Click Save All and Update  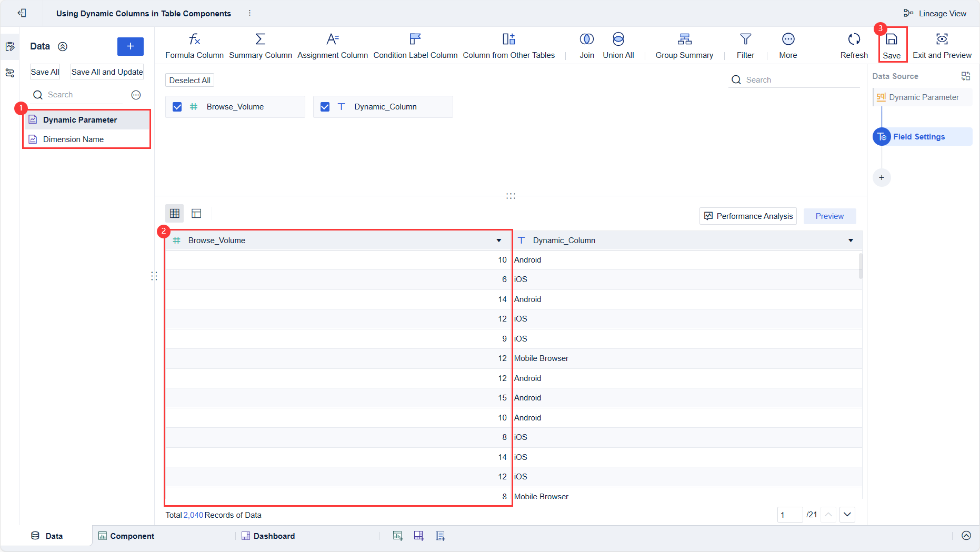(107, 72)
